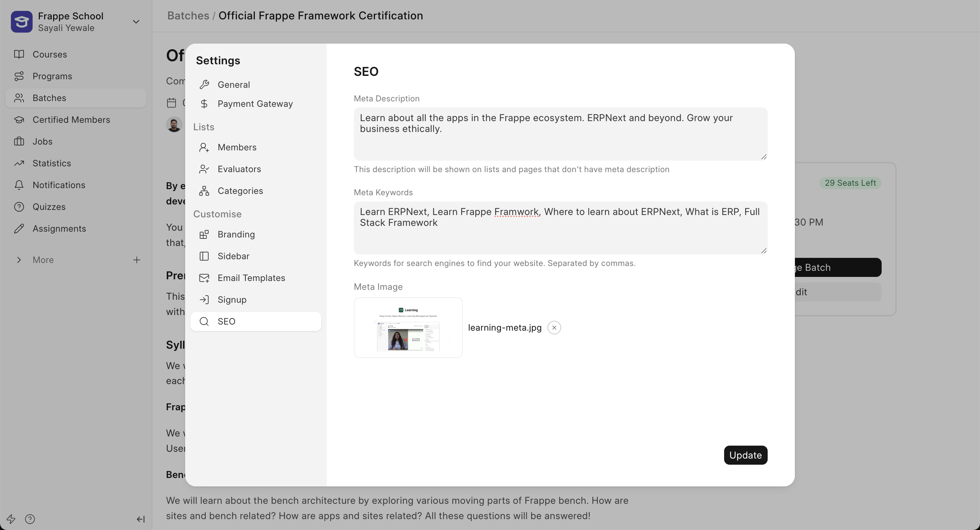This screenshot has width=980, height=530.
Task: Go to Batches breadcrumb link
Action: click(x=188, y=16)
